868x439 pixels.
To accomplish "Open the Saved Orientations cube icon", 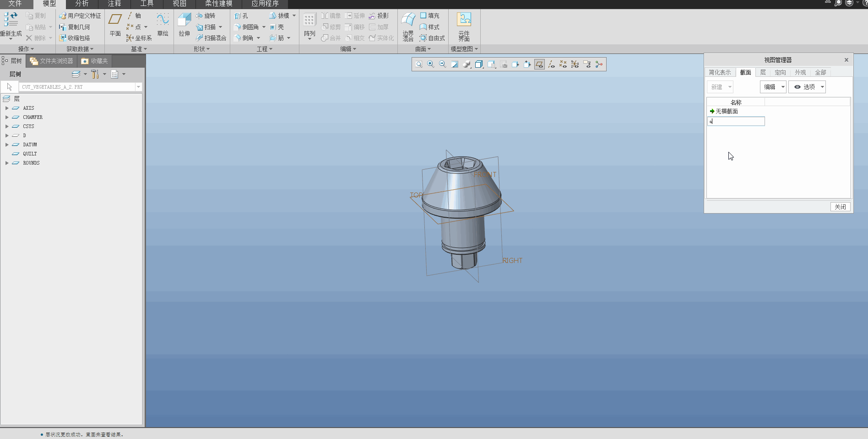I will pos(492,64).
